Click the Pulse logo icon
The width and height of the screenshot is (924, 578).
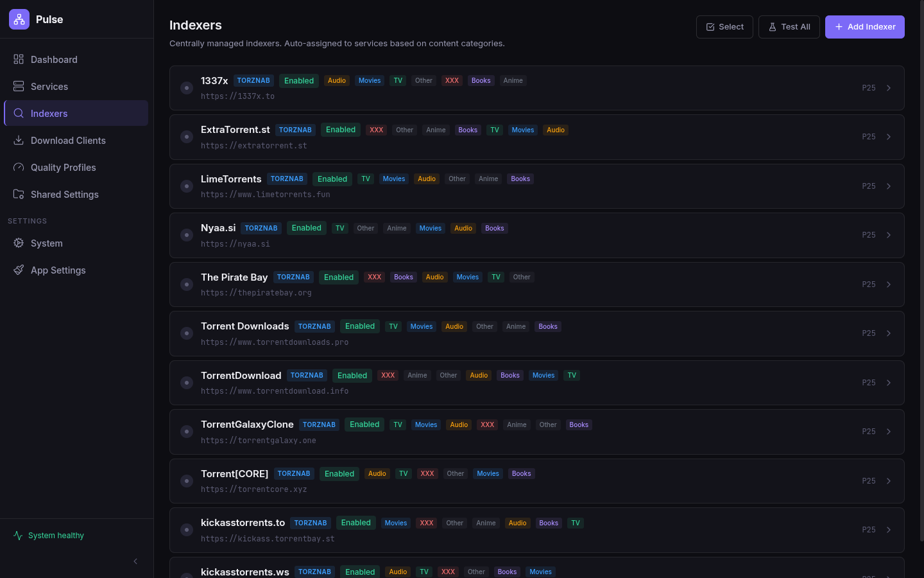pyautogui.click(x=19, y=19)
